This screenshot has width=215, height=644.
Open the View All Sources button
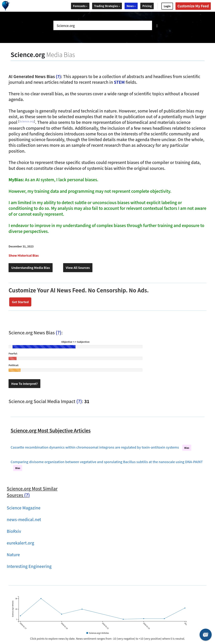tap(78, 267)
